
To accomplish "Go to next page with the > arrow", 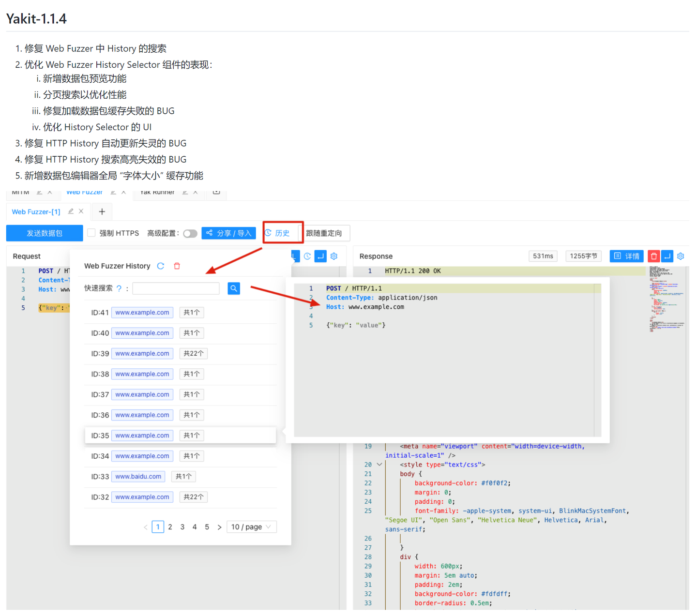I will tap(219, 526).
